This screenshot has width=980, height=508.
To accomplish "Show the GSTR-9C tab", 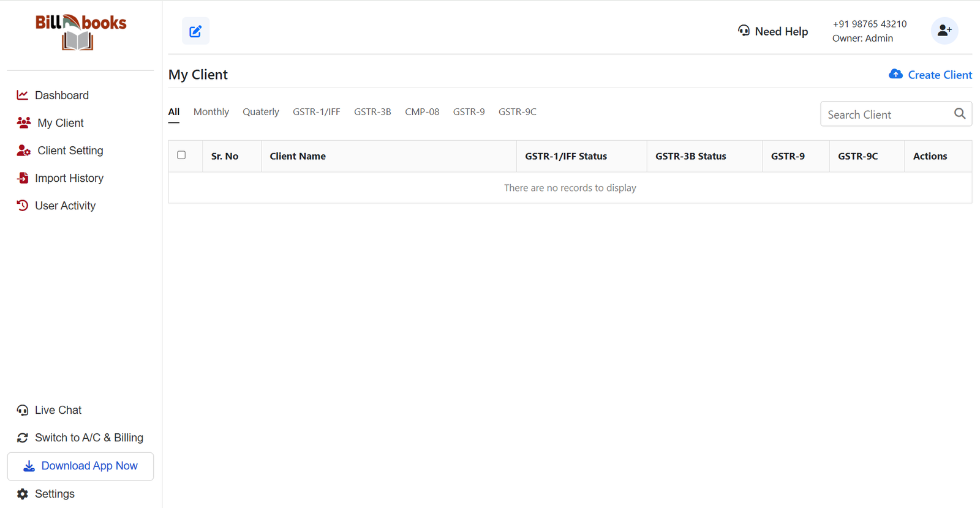I will (x=517, y=112).
